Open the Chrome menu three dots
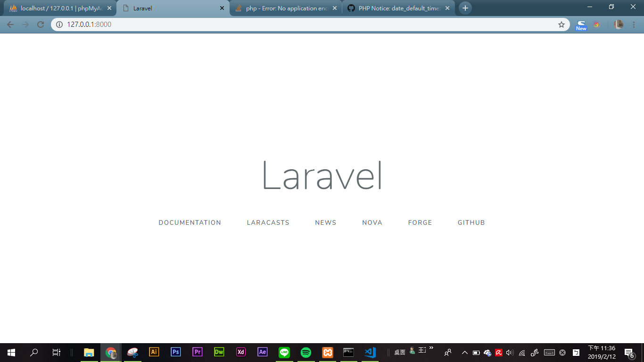The width and height of the screenshot is (644, 362). (634, 25)
